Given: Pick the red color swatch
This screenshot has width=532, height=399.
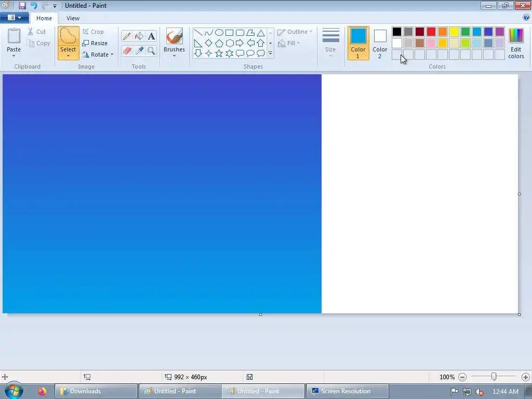Looking at the screenshot, I should (431, 32).
